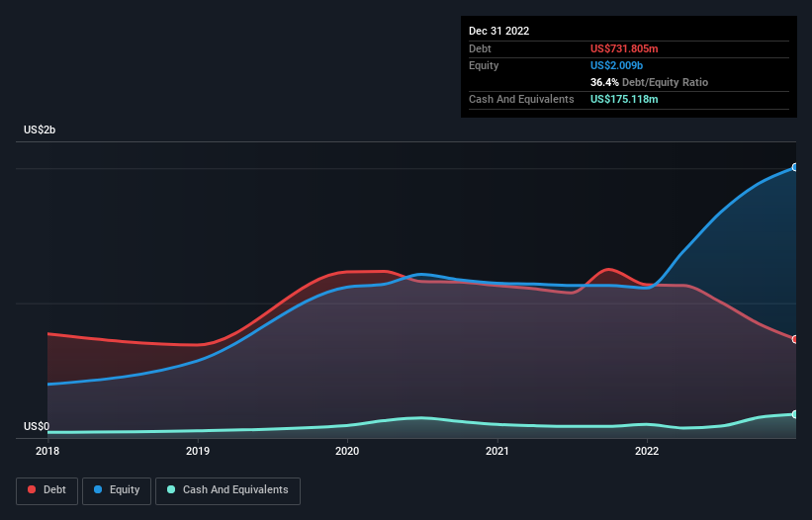Image resolution: width=812 pixels, height=520 pixels.
Task: Select the Cash end-point marker on chart
Action: tap(794, 414)
